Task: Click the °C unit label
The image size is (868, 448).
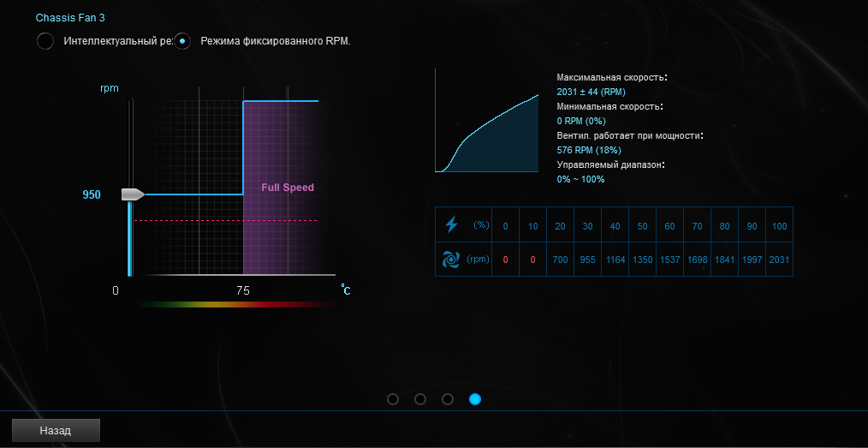Action: click(346, 290)
